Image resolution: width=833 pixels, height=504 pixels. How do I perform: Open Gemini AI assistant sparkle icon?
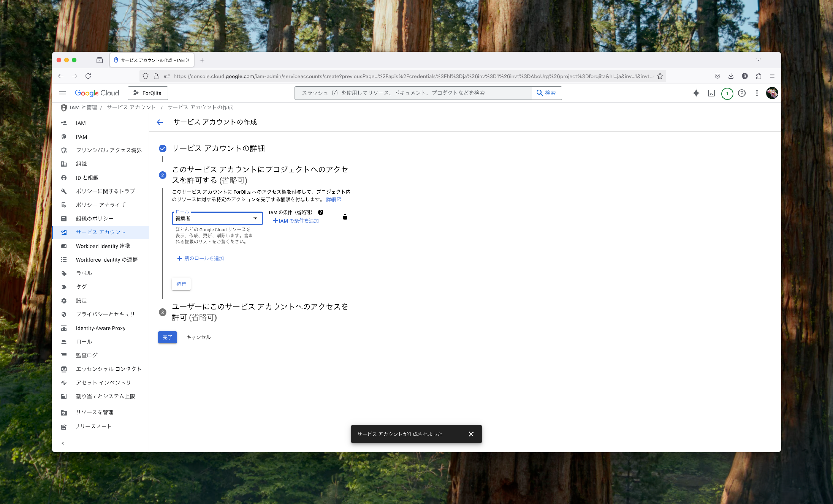[696, 93]
